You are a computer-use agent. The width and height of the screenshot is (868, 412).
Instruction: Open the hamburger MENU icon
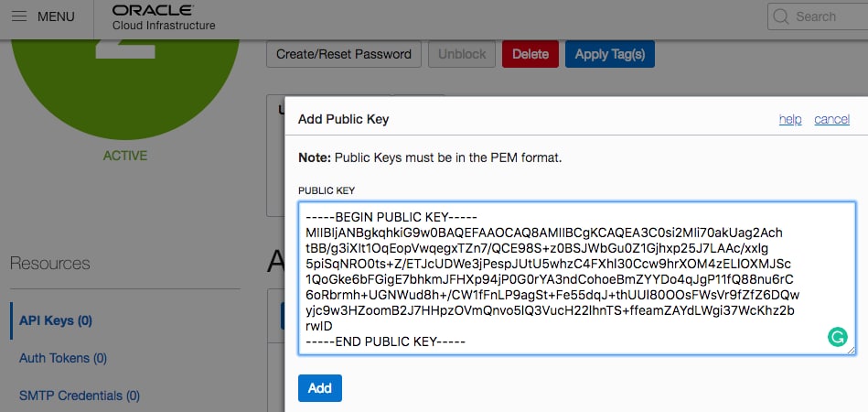[x=19, y=17]
